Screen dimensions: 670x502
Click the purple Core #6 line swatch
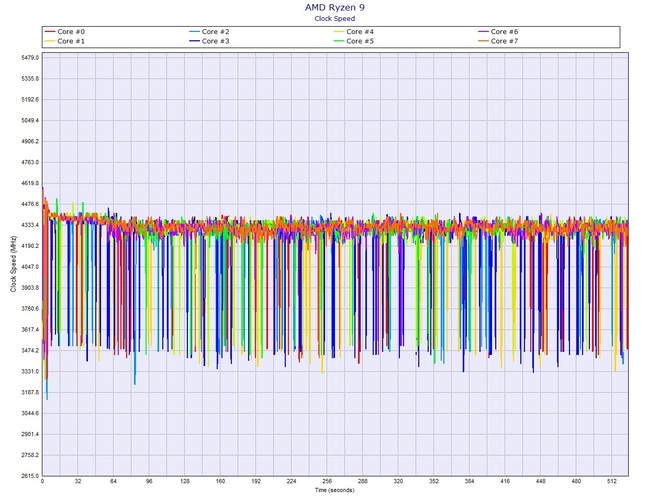click(483, 32)
